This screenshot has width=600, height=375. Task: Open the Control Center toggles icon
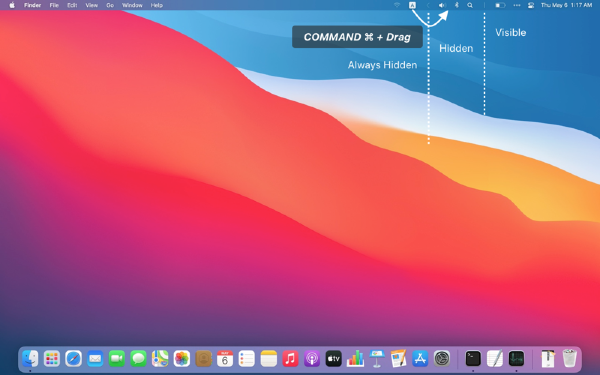531,5
